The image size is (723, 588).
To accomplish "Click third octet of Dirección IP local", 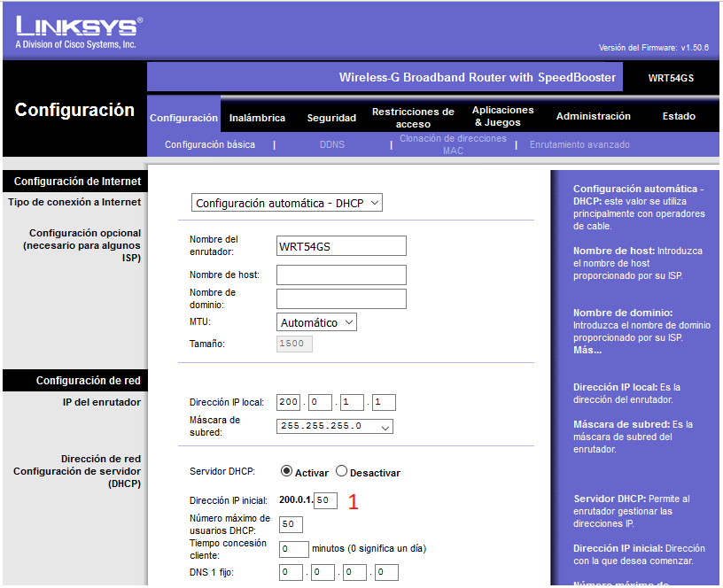I will [352, 402].
